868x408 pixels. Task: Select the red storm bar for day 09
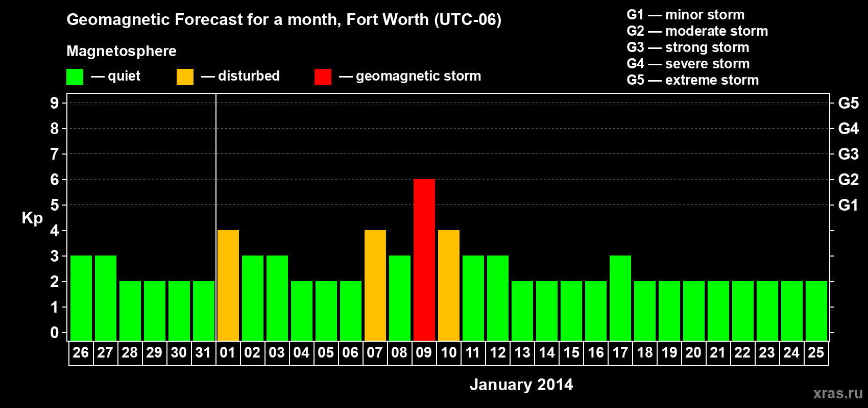click(x=424, y=260)
